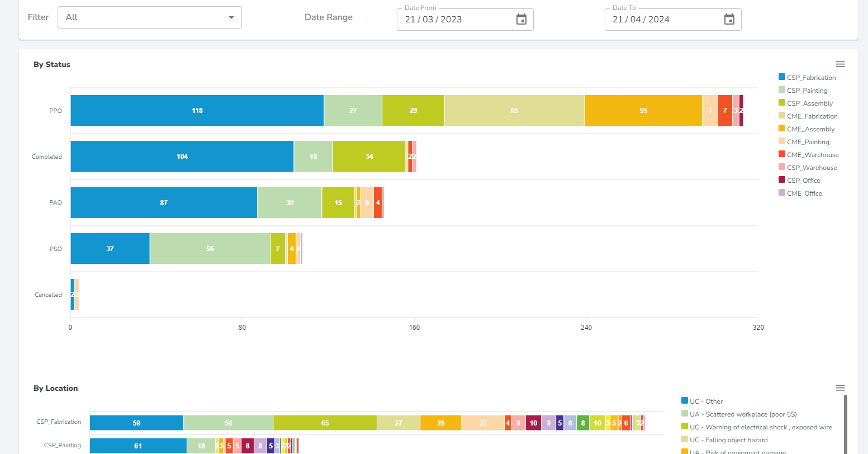Click PSO light green segment valued 56
868x454 pixels.
tap(210, 248)
